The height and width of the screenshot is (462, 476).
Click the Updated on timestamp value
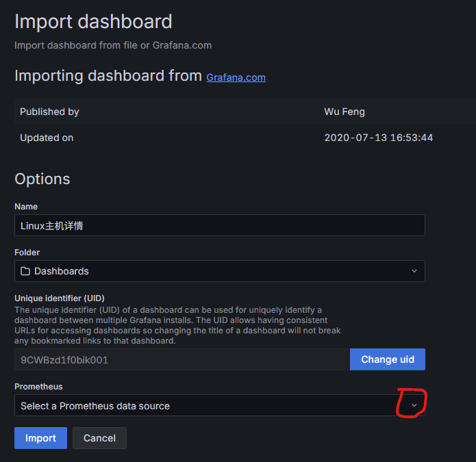(x=378, y=138)
